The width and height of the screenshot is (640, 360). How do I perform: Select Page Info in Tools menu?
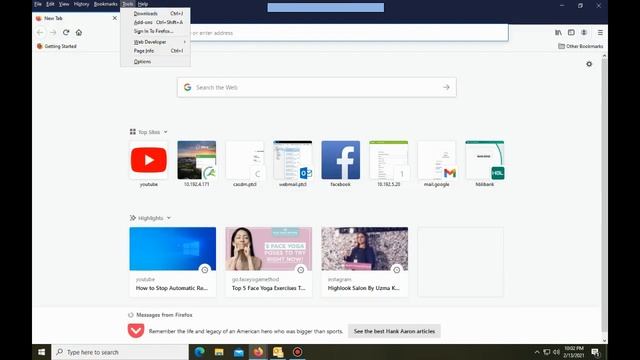(155, 51)
